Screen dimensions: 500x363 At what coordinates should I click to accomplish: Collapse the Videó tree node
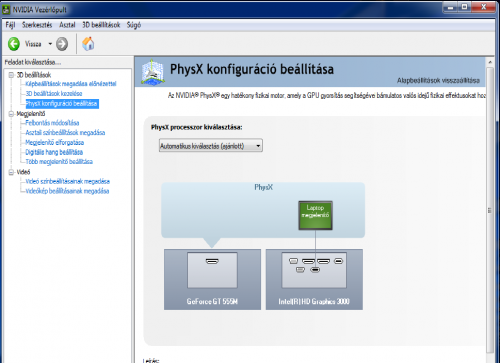(11, 172)
